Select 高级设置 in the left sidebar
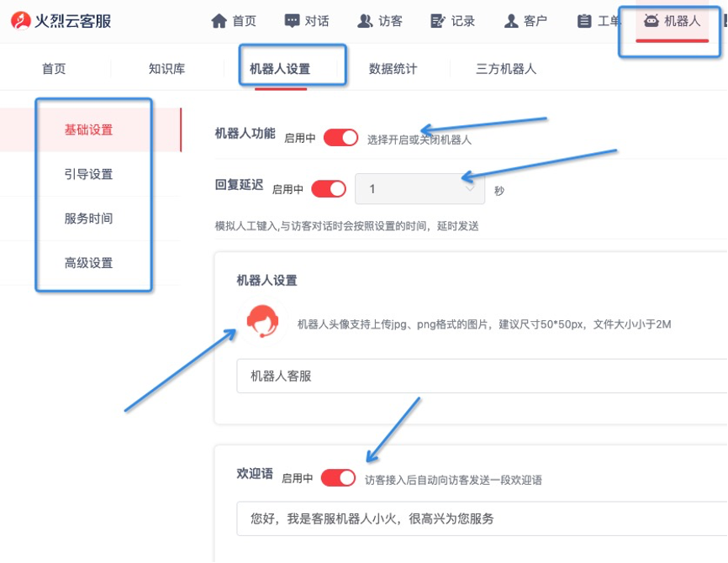This screenshot has height=563, width=728. [x=88, y=263]
